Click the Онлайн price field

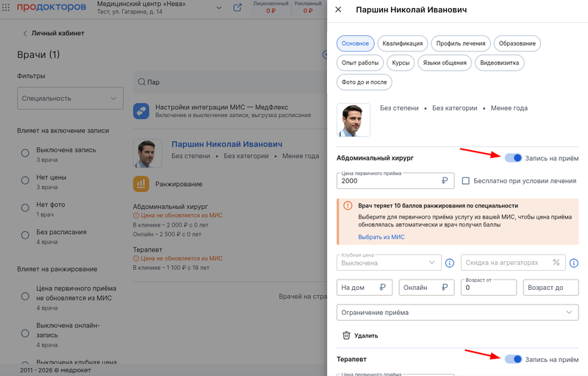[x=426, y=288]
